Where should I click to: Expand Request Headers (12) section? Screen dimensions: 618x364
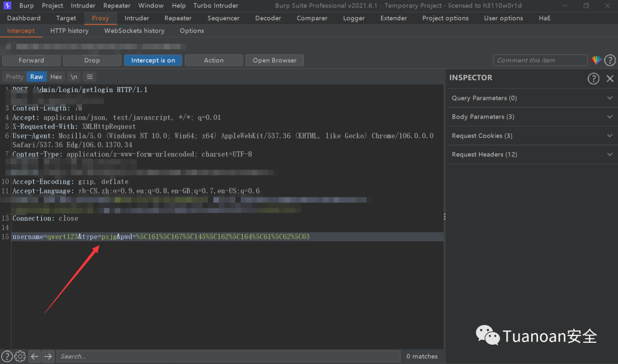(532, 155)
